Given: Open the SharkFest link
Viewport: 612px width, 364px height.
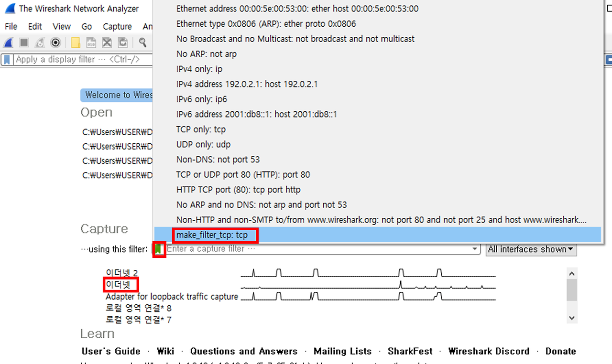Looking at the screenshot, I should click(410, 352).
